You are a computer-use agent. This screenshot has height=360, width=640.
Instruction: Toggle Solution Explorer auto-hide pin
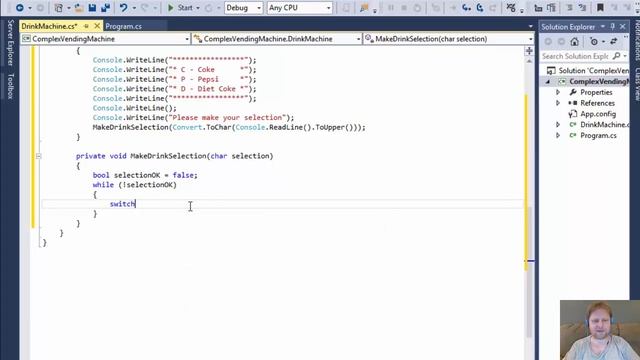coord(612,27)
